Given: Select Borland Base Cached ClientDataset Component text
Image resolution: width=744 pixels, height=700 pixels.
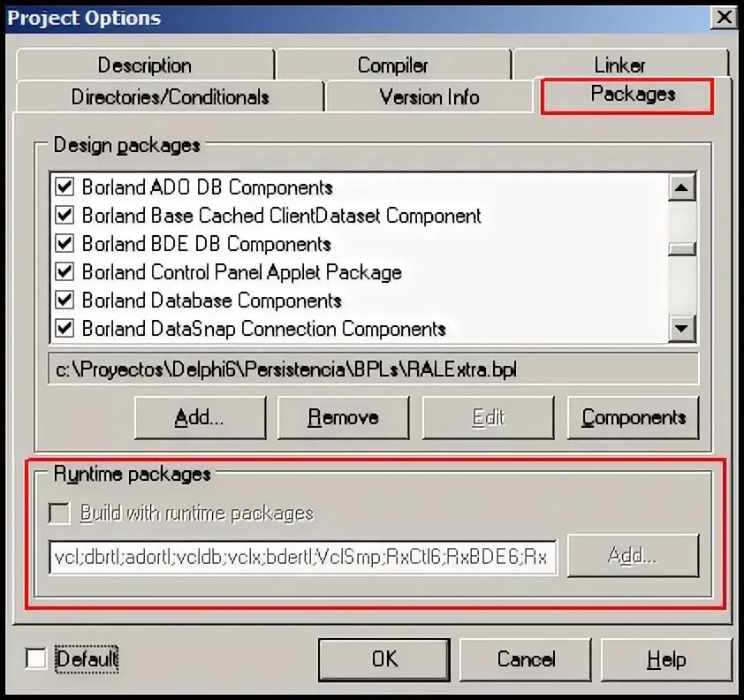Looking at the screenshot, I should pos(281,216).
